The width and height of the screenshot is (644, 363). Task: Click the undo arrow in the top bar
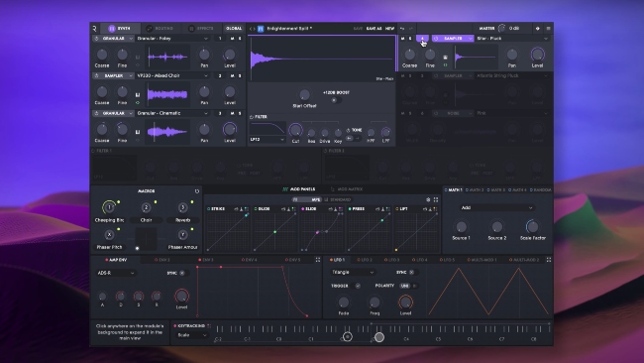point(402,29)
